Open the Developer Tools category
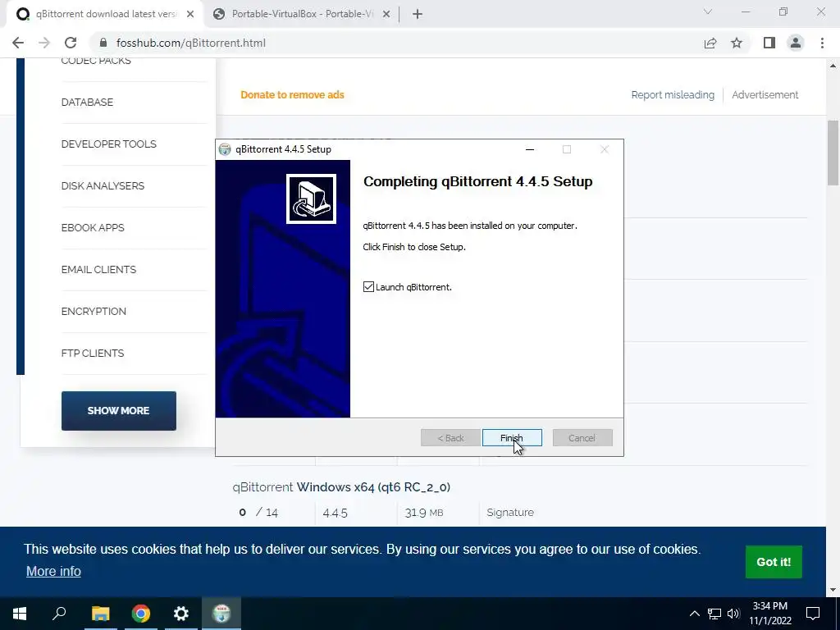Viewport: 840px width, 630px height. click(x=109, y=144)
